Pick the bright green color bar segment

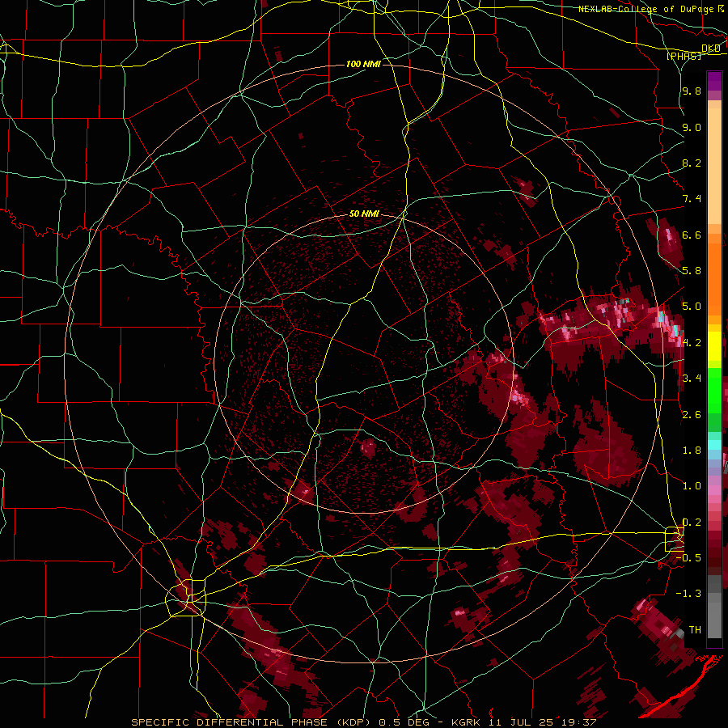714,390
